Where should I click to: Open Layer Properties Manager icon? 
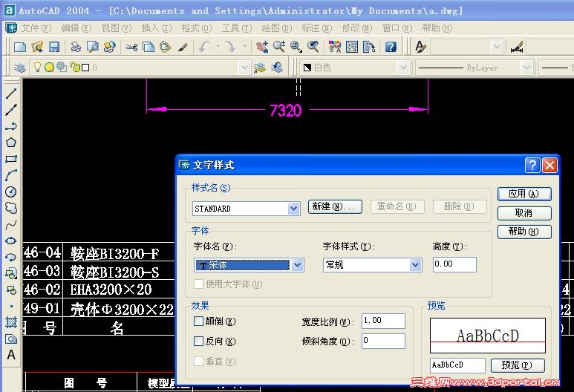20,68
